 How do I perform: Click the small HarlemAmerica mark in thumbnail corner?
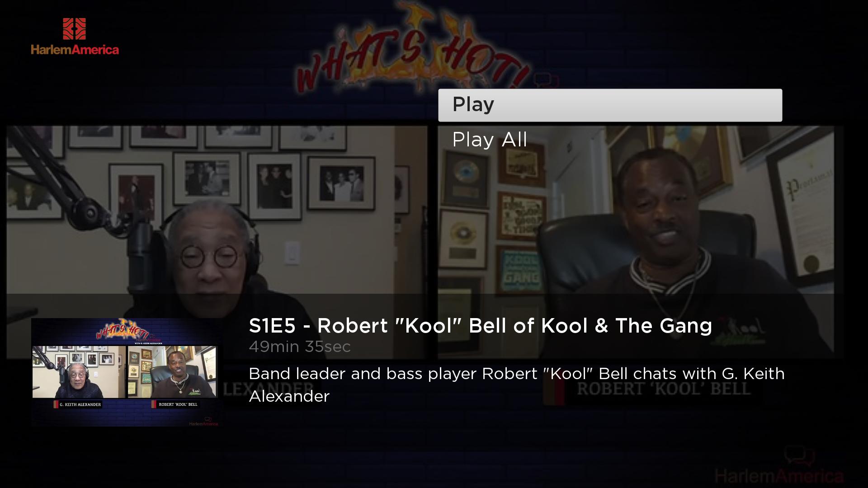click(x=204, y=422)
